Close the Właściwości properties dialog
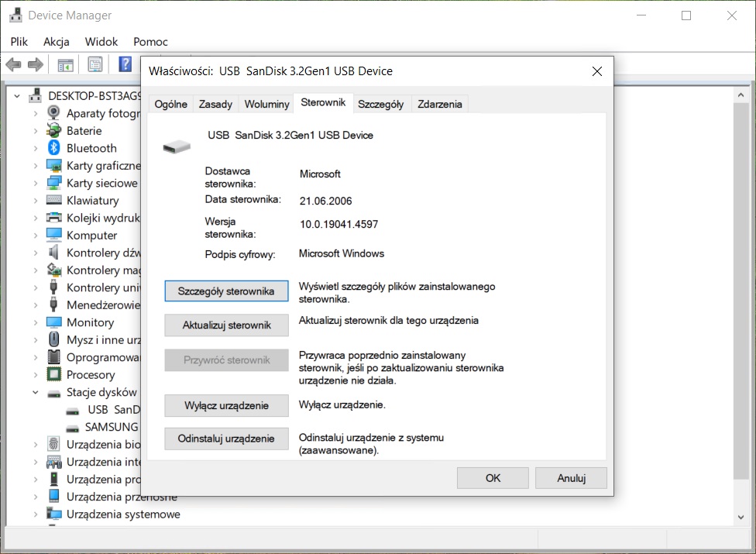 coord(597,71)
